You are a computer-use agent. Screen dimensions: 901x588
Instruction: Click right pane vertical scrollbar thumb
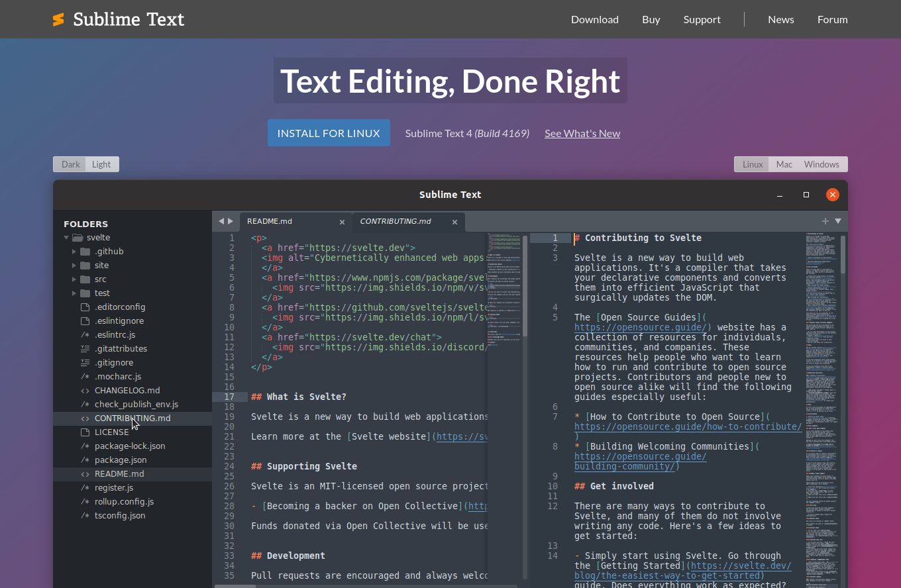click(x=843, y=254)
